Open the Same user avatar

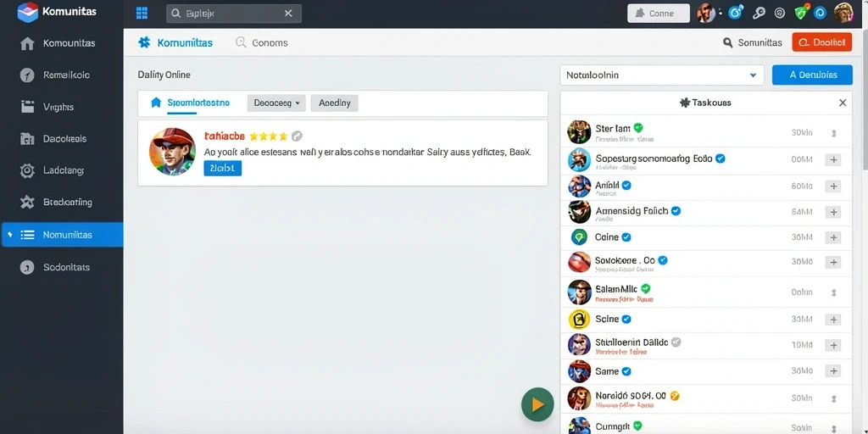pyautogui.click(x=579, y=371)
